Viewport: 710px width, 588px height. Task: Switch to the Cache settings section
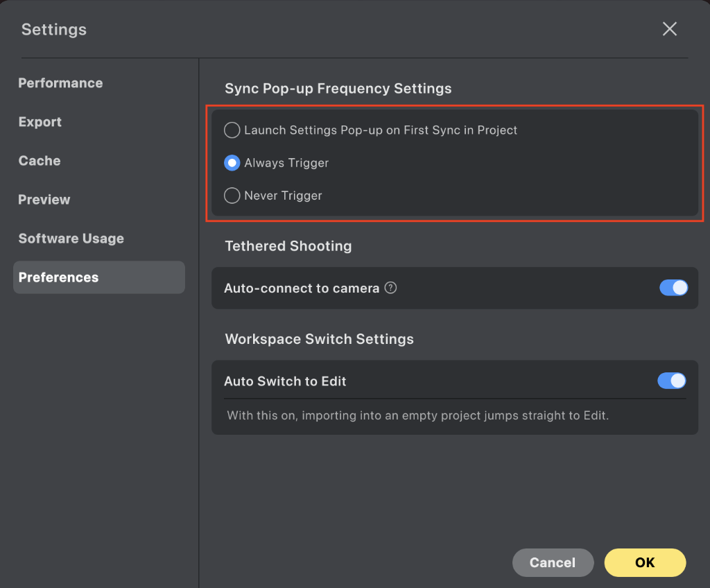[x=39, y=160]
